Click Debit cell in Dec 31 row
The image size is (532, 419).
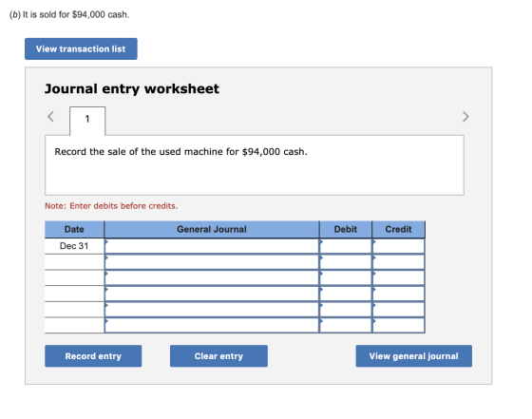[x=346, y=246]
